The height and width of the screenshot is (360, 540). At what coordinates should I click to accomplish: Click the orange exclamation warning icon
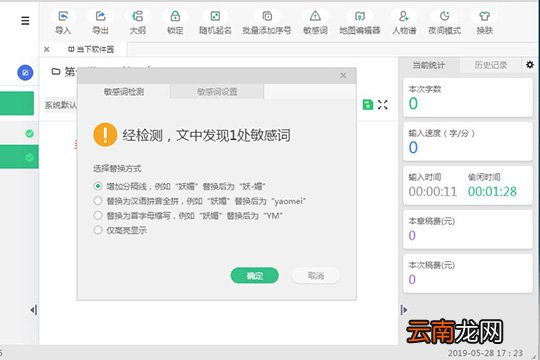105,135
